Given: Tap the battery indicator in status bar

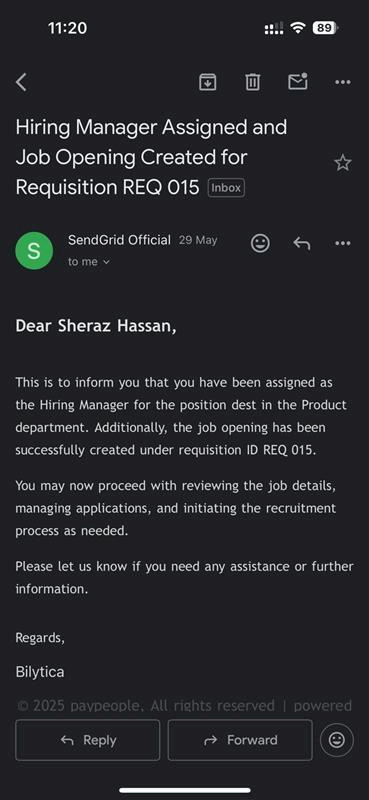Looking at the screenshot, I should click(325, 28).
